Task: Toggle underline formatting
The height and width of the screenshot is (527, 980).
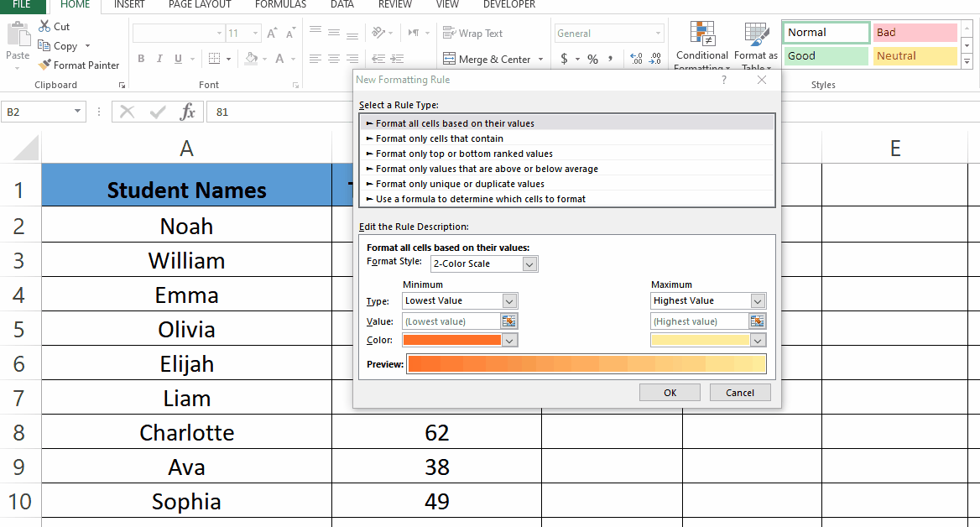Action: pyautogui.click(x=178, y=59)
